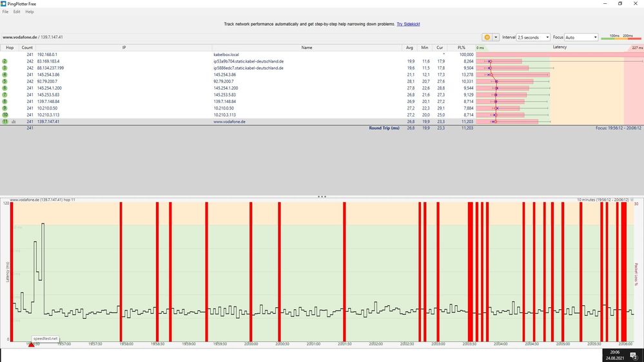Select the 145.254.3.86 IP cell
The height and width of the screenshot is (362, 644).
click(48, 75)
